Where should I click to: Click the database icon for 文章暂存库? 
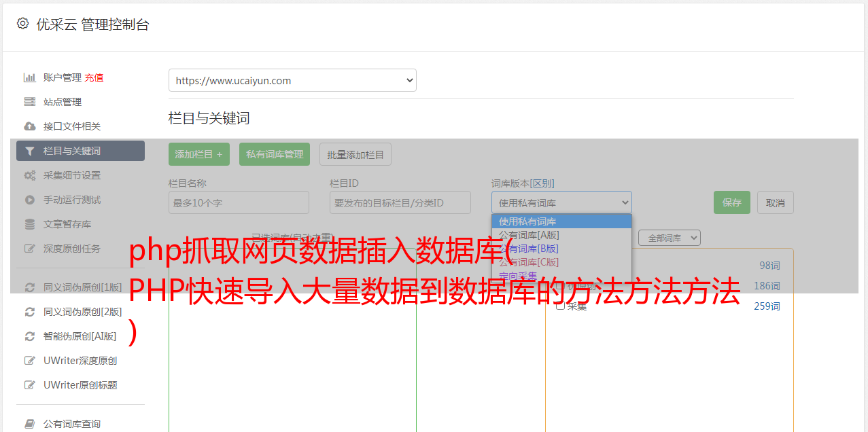click(30, 224)
